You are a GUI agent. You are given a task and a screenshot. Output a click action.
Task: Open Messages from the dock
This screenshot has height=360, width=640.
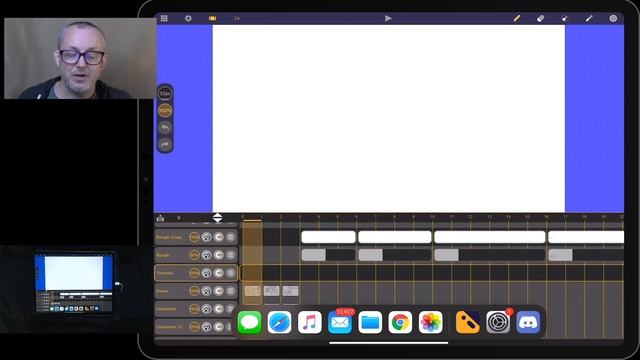pos(249,322)
